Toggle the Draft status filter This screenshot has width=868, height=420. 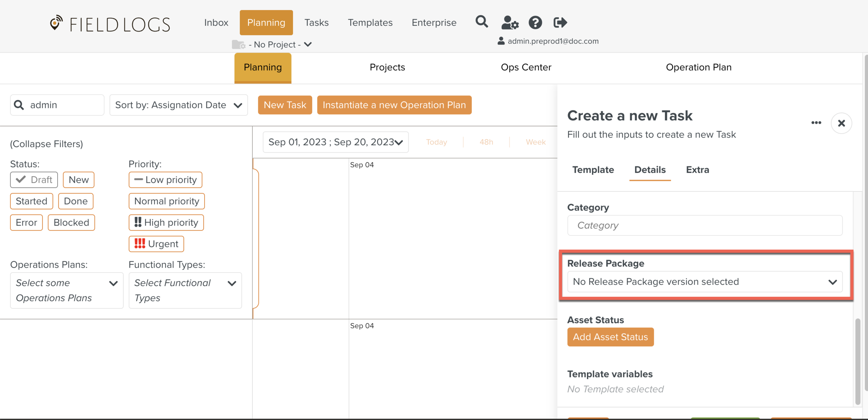click(x=34, y=180)
